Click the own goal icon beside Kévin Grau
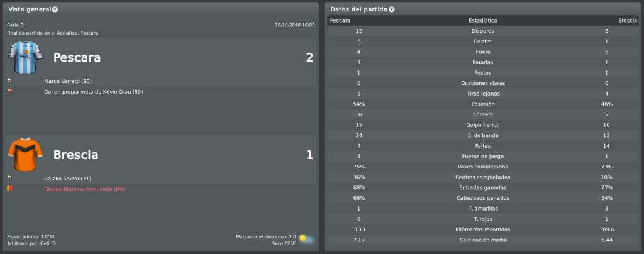The width and height of the screenshot is (644, 254). (9, 91)
